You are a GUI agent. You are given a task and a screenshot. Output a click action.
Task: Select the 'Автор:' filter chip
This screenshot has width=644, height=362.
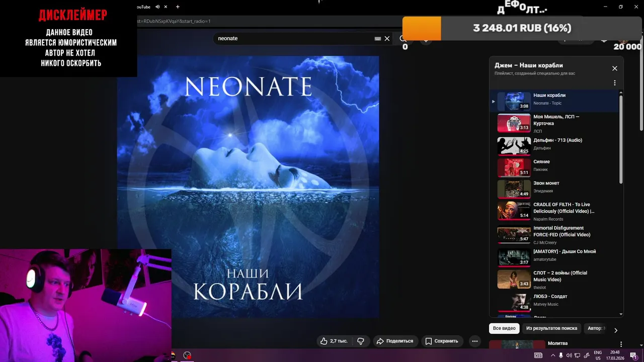[x=596, y=328]
